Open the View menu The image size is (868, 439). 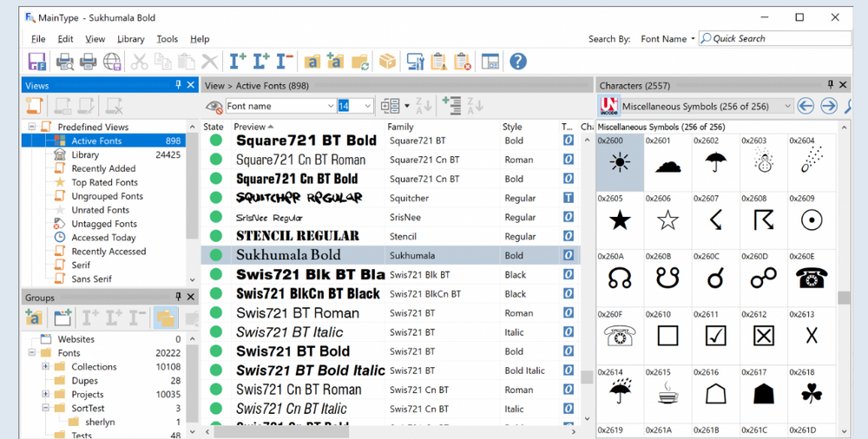[95, 39]
